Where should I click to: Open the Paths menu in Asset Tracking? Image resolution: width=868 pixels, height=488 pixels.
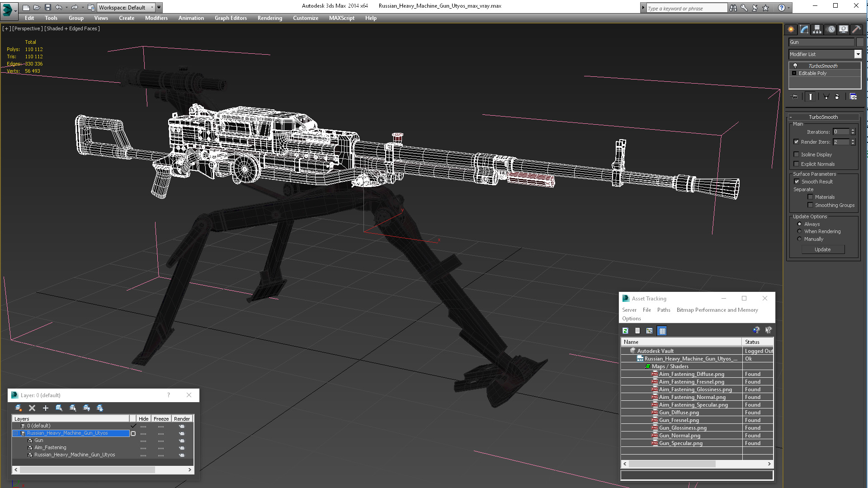(x=663, y=310)
